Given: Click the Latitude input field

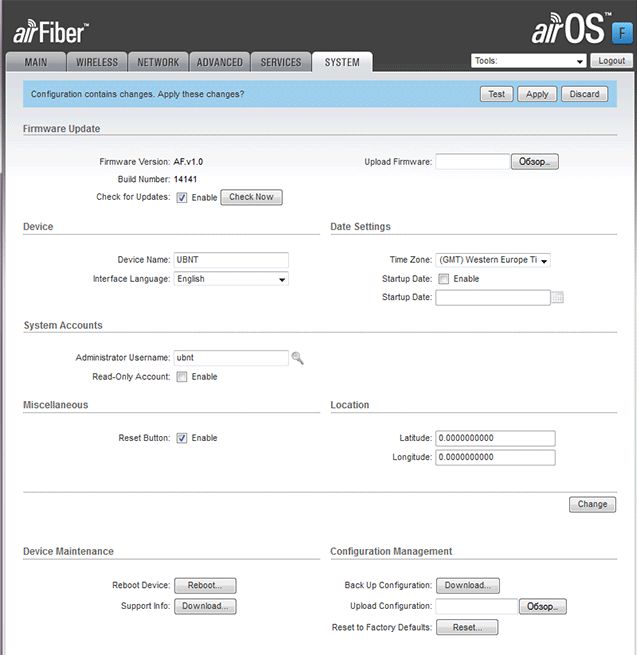Looking at the screenshot, I should tap(495, 438).
